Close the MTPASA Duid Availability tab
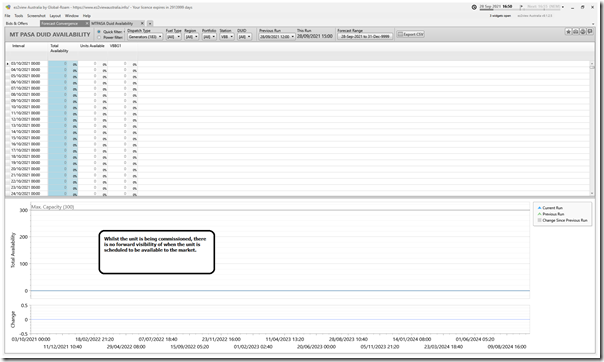Screen dimensions: 604x362 (x=142, y=23)
